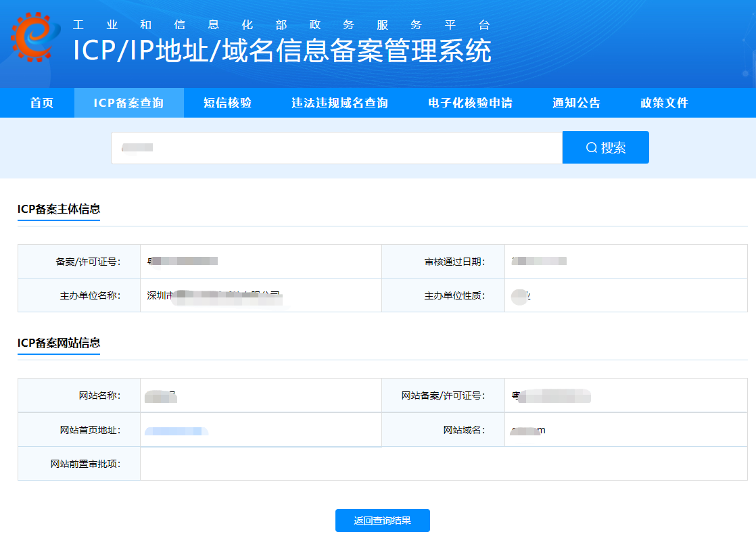Image resolution: width=756 pixels, height=555 pixels.
Task: View the 通知公告 page
Action: [576, 103]
